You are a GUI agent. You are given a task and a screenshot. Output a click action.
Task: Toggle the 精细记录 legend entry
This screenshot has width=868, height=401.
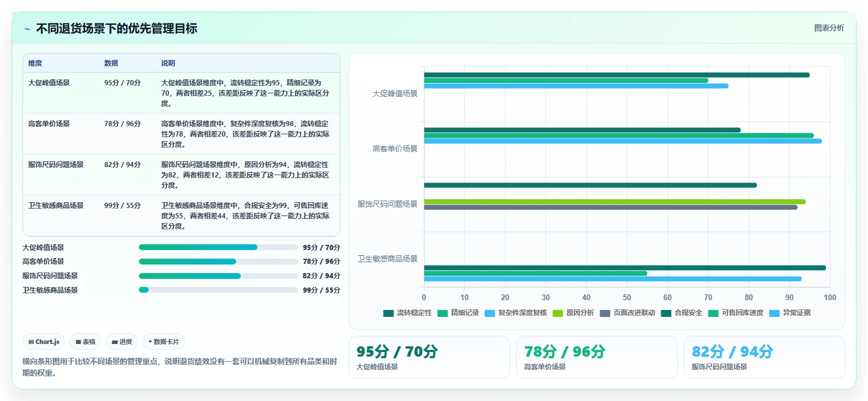tap(458, 313)
